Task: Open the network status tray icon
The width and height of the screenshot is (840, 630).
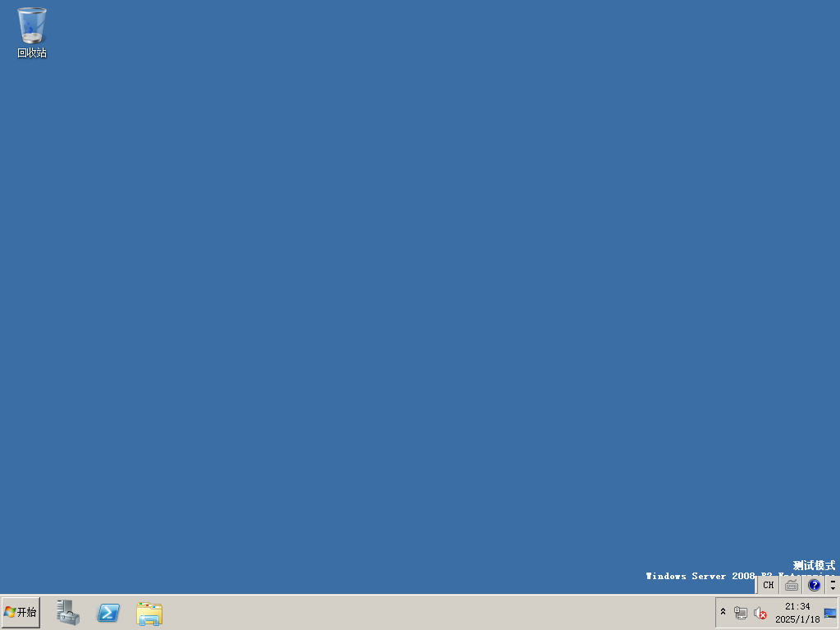Action: coord(741,613)
